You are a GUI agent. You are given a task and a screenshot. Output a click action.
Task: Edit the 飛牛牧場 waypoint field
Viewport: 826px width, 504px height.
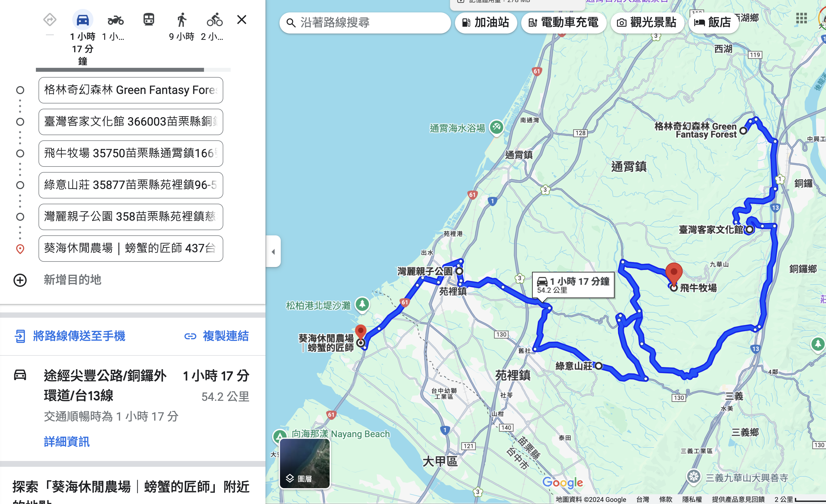pyautogui.click(x=131, y=154)
